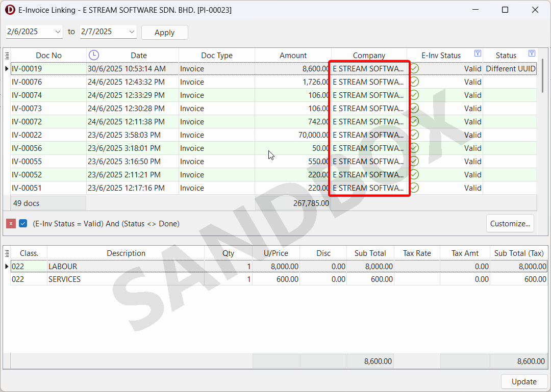
Task: Expand the end date 2/7/2025 dropdown
Action: coord(132,32)
